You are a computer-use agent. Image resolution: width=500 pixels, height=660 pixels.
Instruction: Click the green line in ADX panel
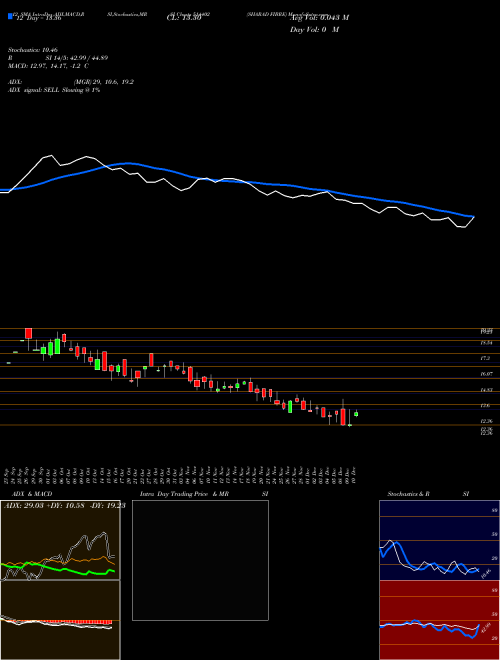[x=58, y=568]
